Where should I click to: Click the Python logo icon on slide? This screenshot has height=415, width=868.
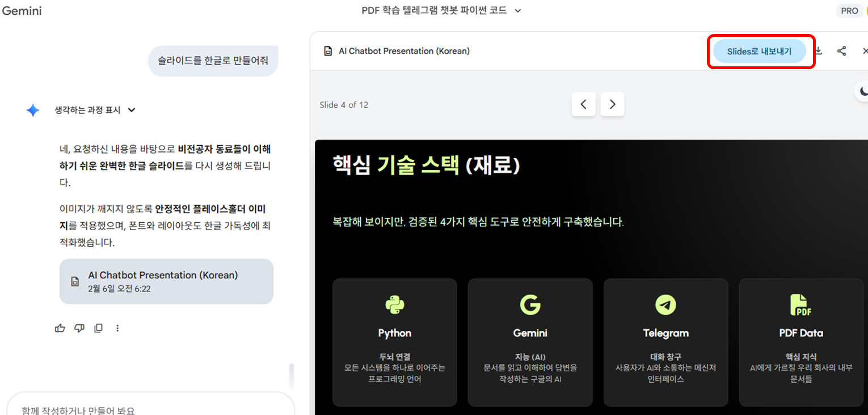click(x=395, y=305)
